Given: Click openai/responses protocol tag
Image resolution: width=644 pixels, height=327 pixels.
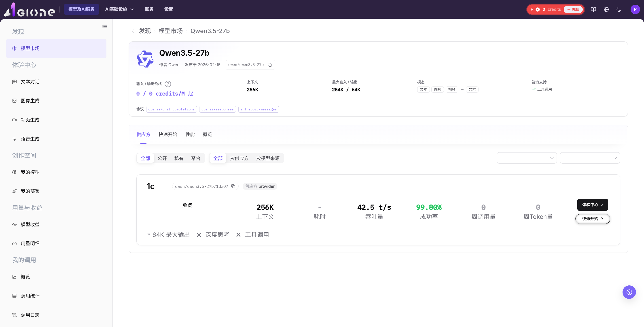Looking at the screenshot, I should coord(218,110).
